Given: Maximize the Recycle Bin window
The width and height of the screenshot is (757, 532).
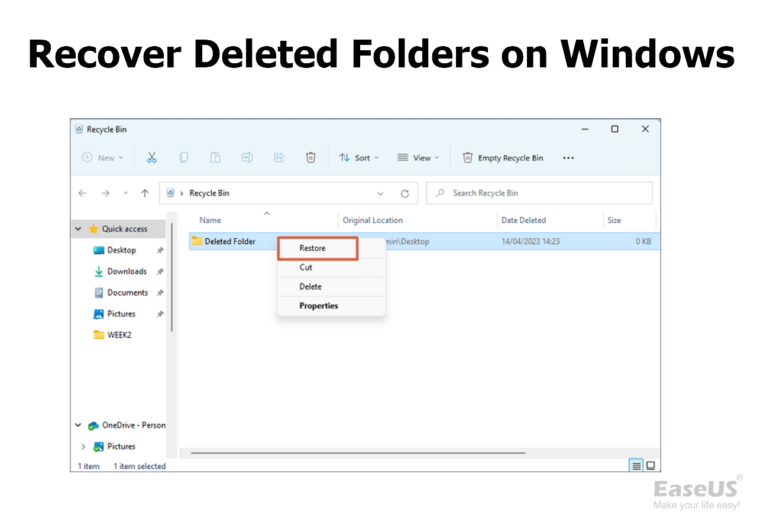Looking at the screenshot, I should [615, 129].
